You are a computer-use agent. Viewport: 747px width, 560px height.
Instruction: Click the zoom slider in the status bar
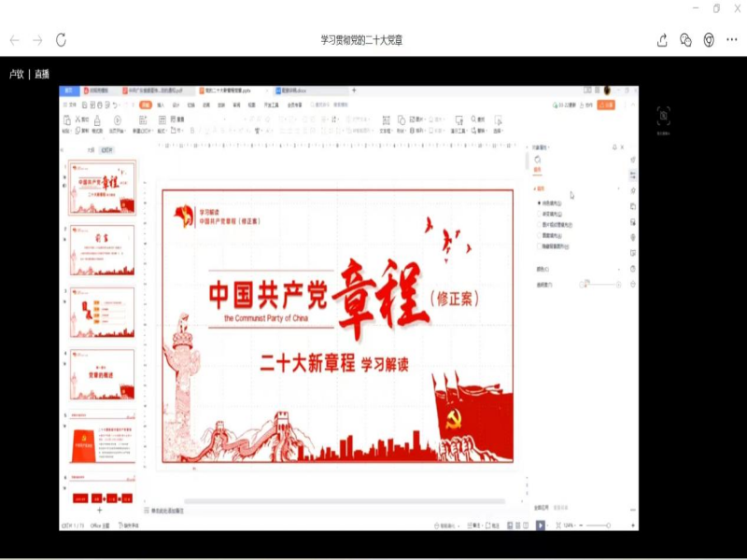click(598, 525)
